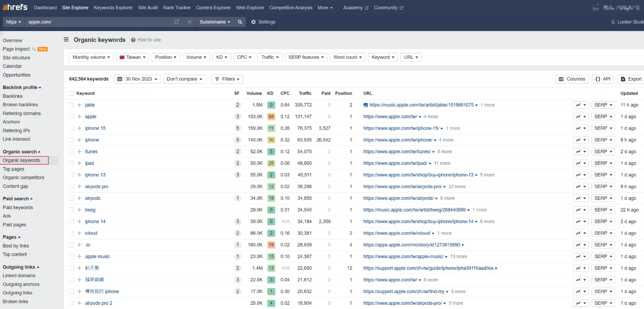Click the Ahrefs logo
The width and height of the screenshot is (644, 309).
[x=15, y=7]
